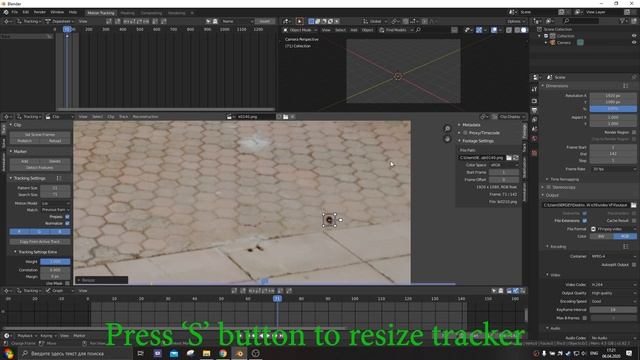Click the Frame End field

point(613,154)
